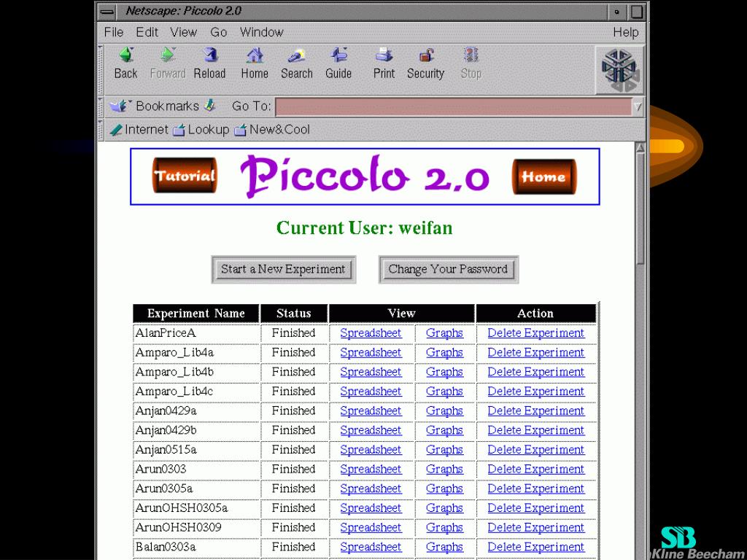Open the Go To address dropdown arrow
Viewport: 747px width, 560px height.
[638, 106]
